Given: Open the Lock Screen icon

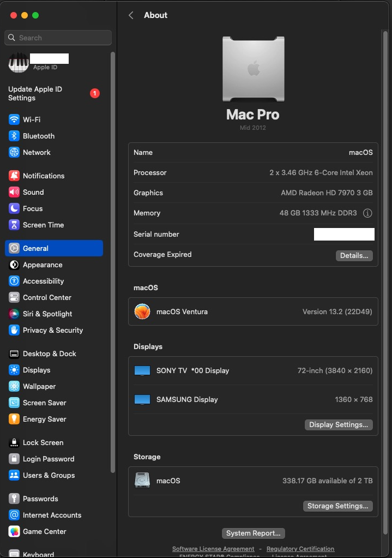Looking at the screenshot, I should [14, 443].
